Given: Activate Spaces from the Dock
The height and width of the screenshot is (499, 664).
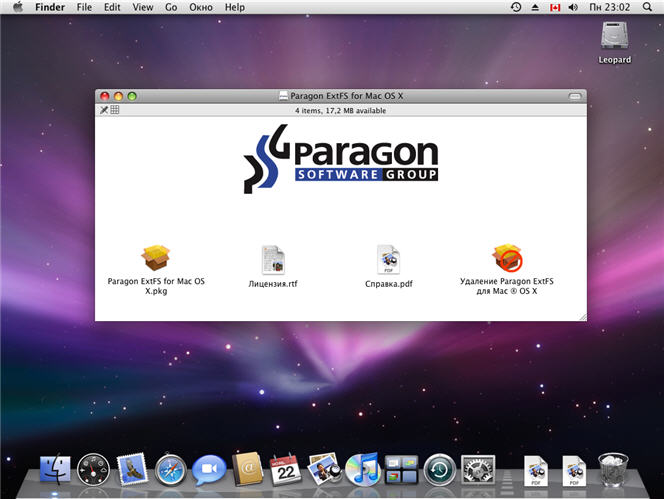Looking at the screenshot, I should coord(401,470).
